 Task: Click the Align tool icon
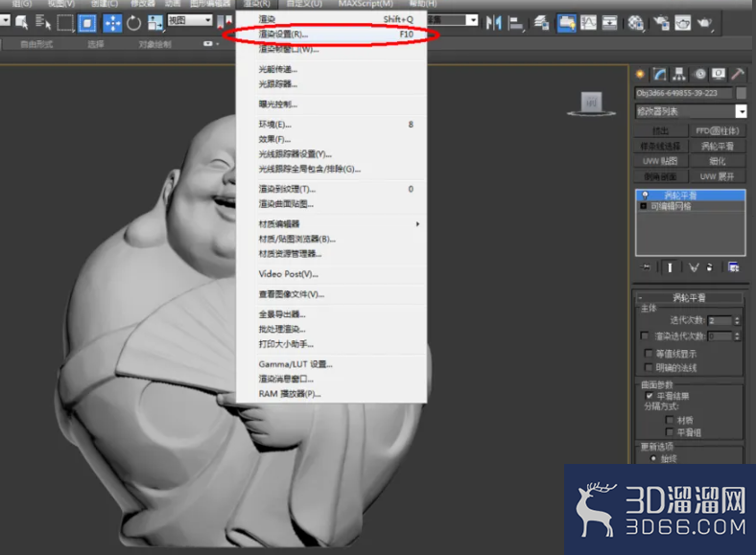516,23
